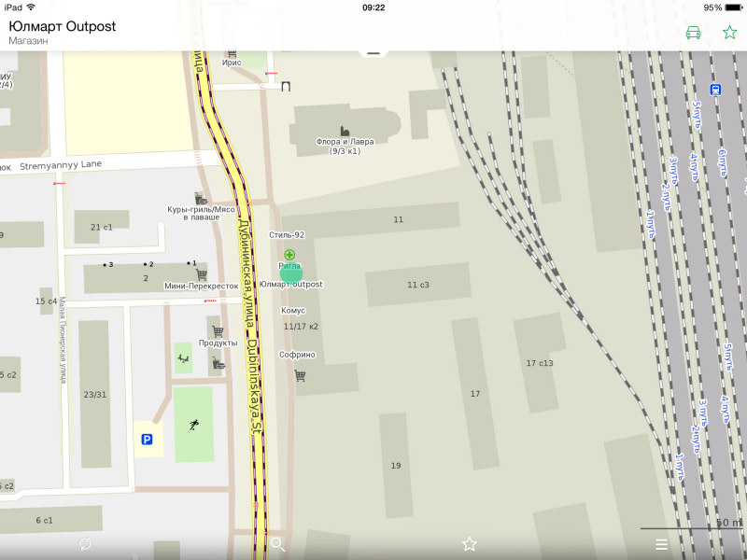This screenshot has height=560, width=747.
Task: Tap the Комус place label
Action: [x=293, y=310]
